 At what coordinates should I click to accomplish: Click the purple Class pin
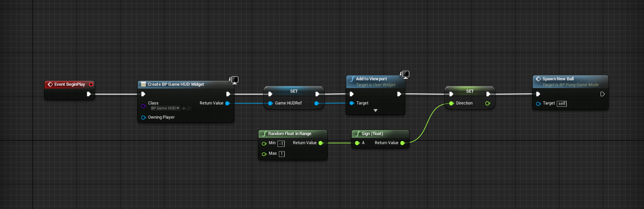(x=144, y=106)
